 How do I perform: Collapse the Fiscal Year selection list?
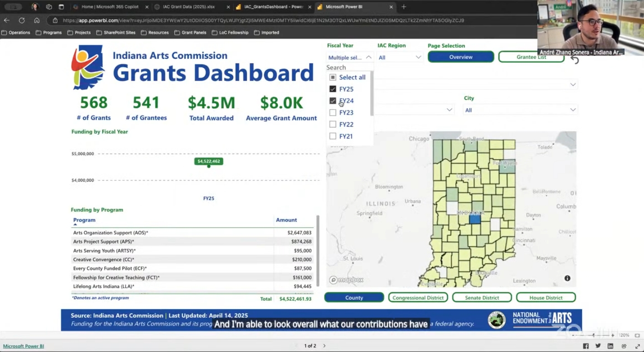tap(369, 57)
